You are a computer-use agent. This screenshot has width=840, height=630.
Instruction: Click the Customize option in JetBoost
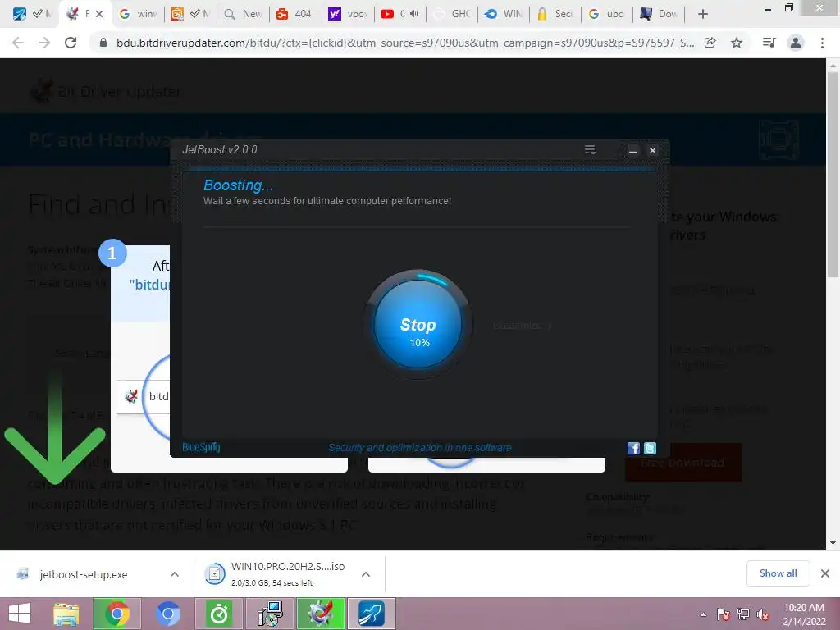(522, 326)
